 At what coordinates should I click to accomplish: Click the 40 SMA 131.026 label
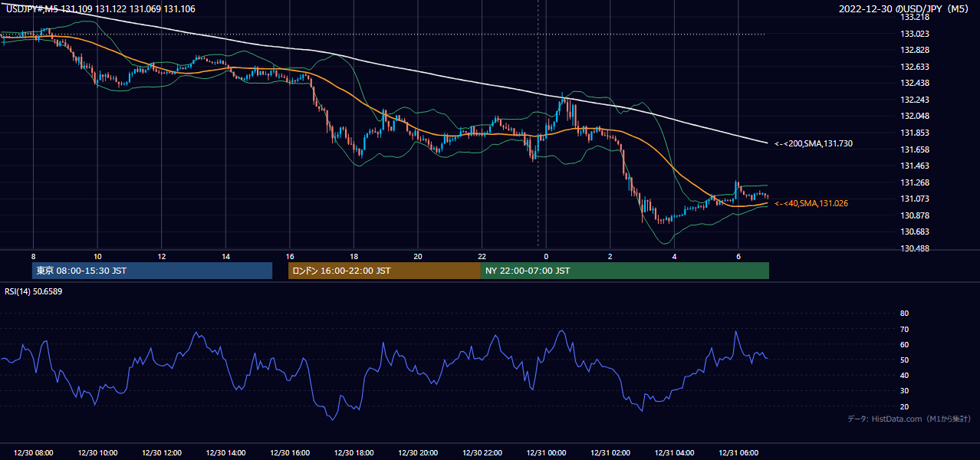[x=811, y=203]
